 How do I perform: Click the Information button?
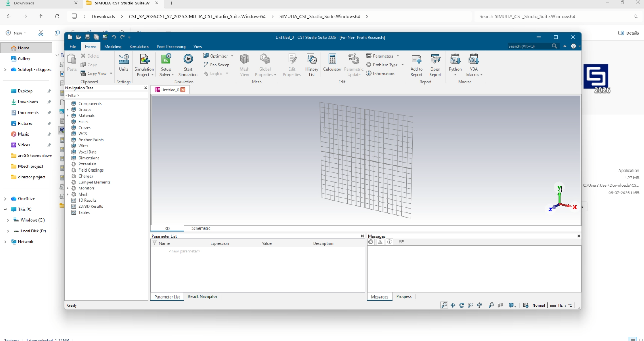coord(380,74)
